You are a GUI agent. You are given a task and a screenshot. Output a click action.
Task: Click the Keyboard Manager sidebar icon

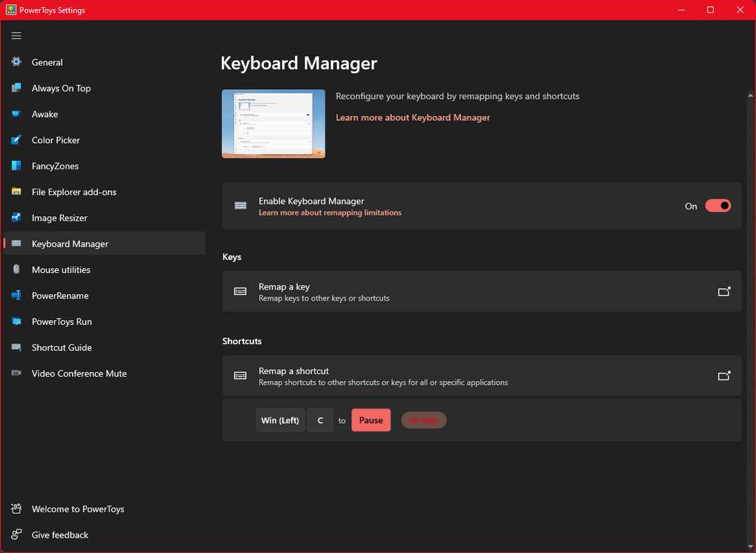pos(17,243)
